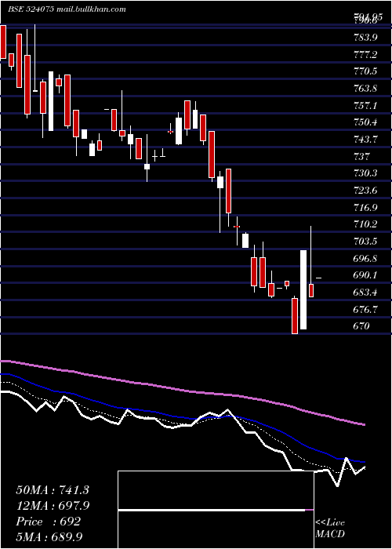Click the Price : 692 readout
This screenshot has height=549, width=392.
click(x=49, y=522)
